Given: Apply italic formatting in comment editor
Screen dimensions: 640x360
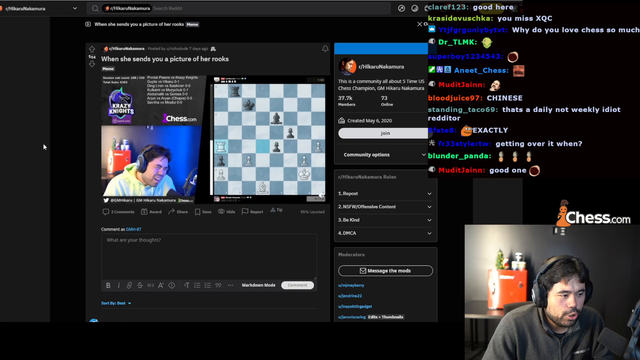Looking at the screenshot, I should [119, 285].
